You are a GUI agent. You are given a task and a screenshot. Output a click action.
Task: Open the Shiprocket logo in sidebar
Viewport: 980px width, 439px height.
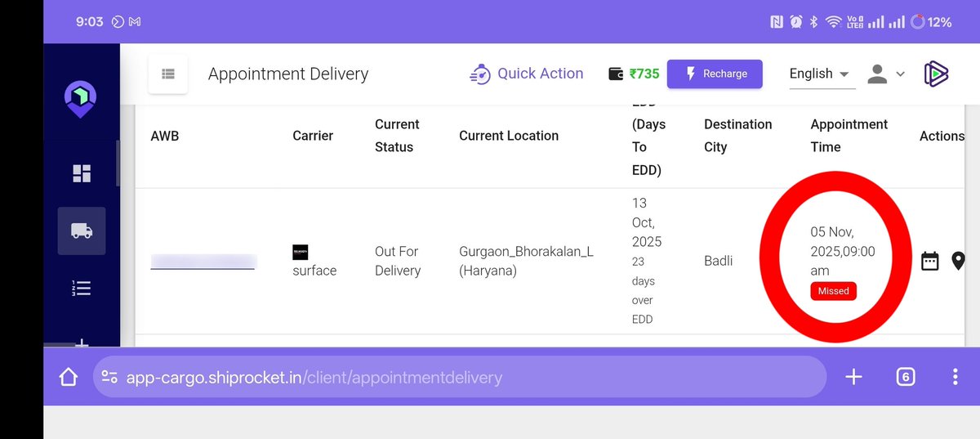pos(81,100)
